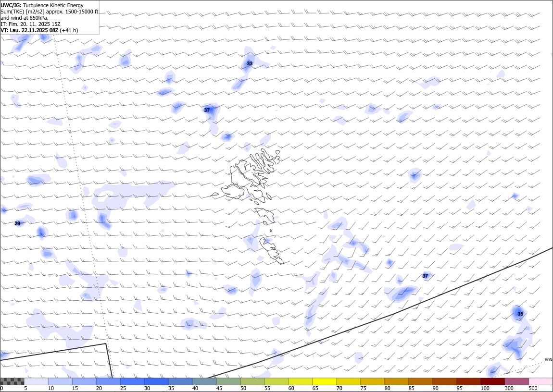Select the 'VT: Lau. 22.11.2025 08Z (+41 h)' line

point(39,30)
